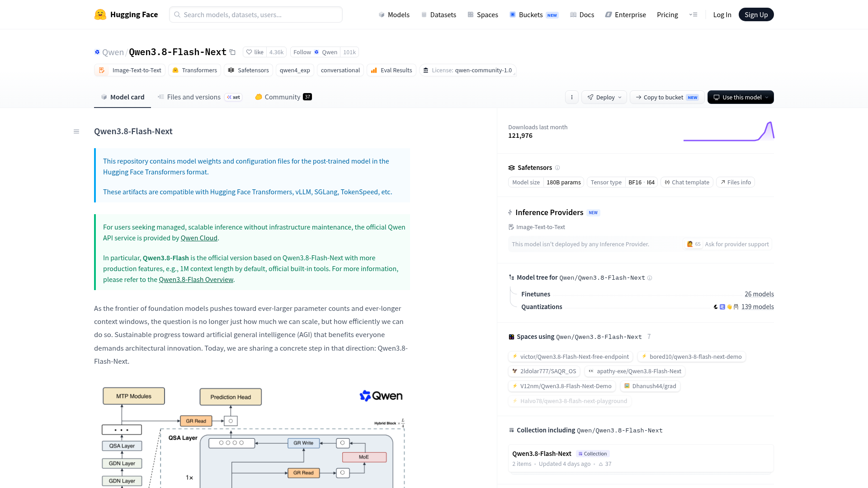This screenshot has width=868, height=488.
Task: Click the Image-Text-to-Text task tag
Action: (130, 70)
